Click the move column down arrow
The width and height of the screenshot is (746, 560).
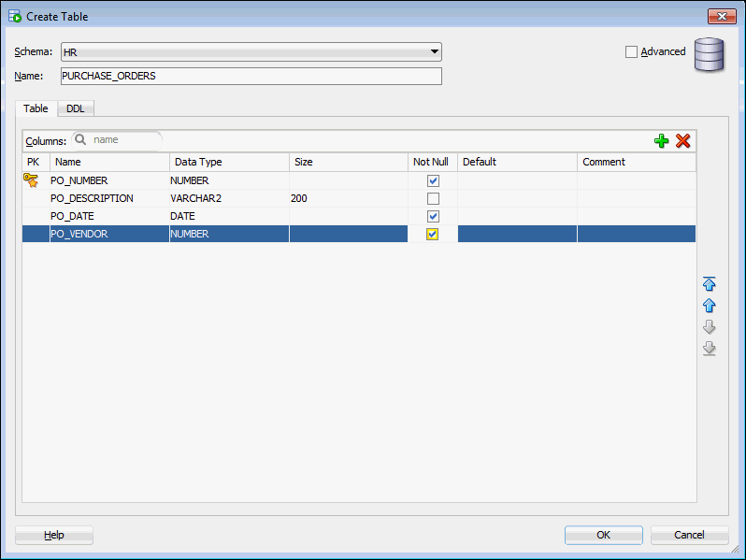709,327
